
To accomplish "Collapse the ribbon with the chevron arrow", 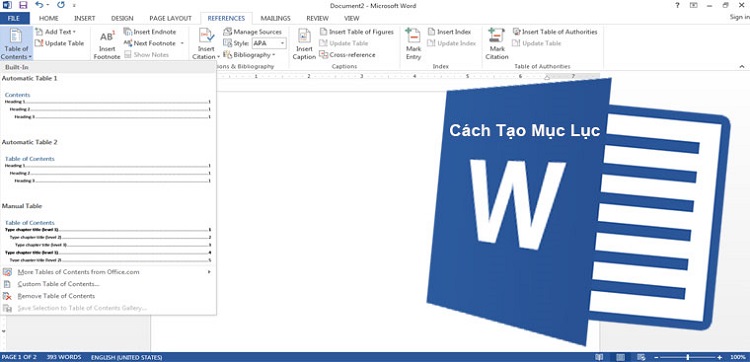I will tap(742, 66).
